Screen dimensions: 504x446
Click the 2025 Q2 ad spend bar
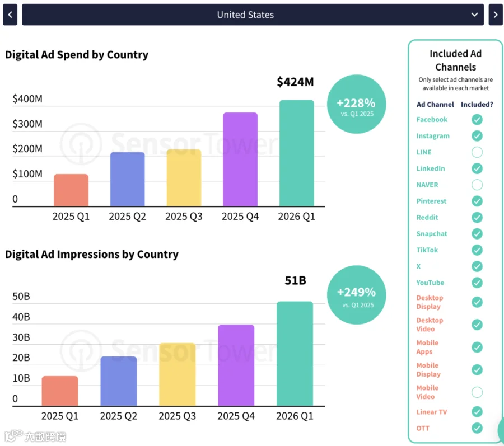(x=127, y=179)
